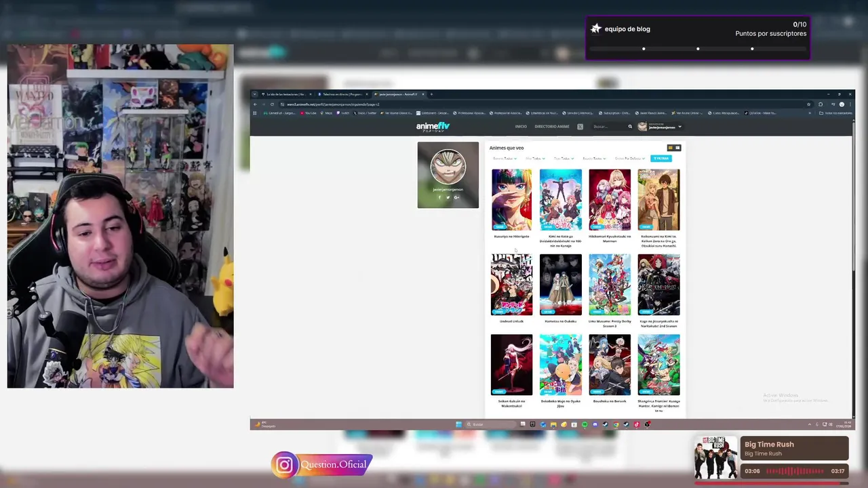Image resolution: width=868 pixels, height=488 pixels.
Task: Expand the Genero filter dropdown
Action: [x=505, y=159]
